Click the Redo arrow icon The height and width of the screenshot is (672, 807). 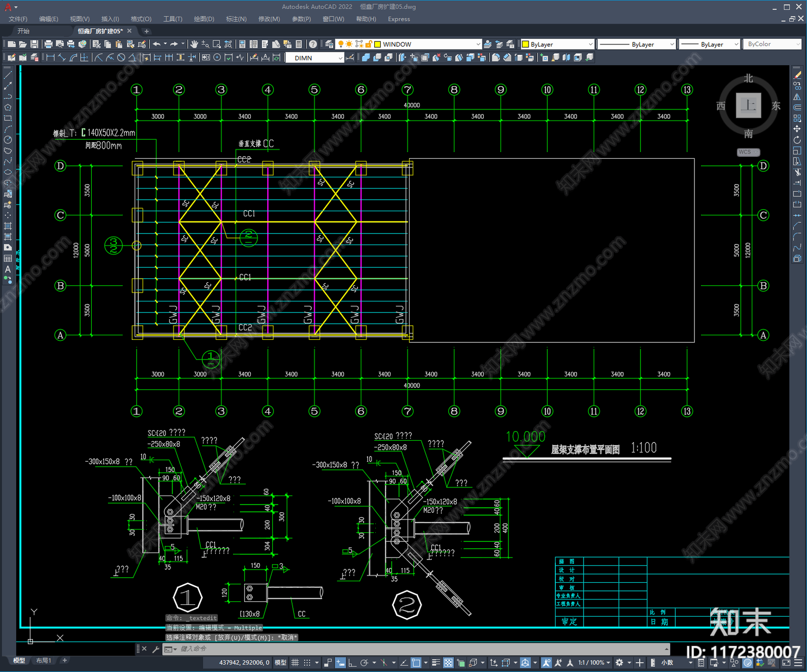174,44
